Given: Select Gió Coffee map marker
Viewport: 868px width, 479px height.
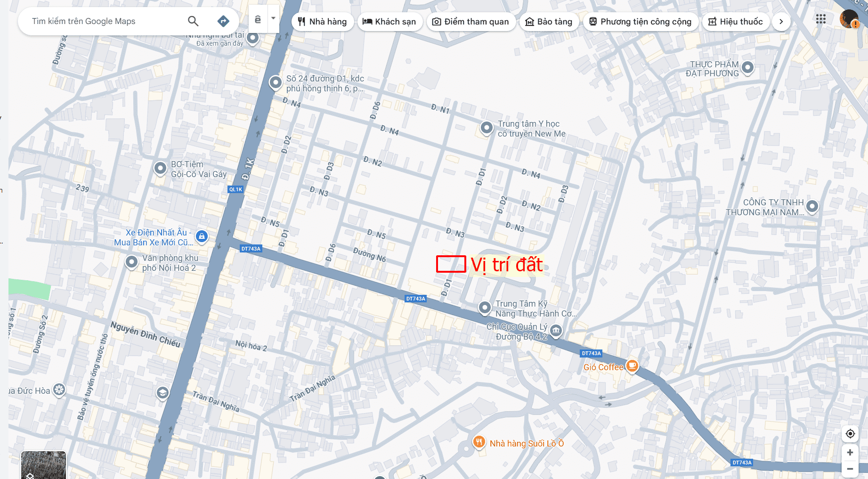Looking at the screenshot, I should click(x=632, y=366).
